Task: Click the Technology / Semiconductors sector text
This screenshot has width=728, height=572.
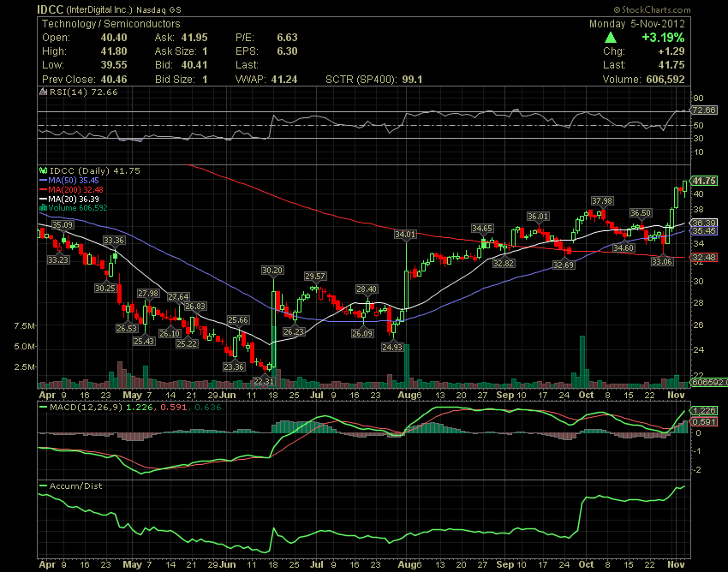Action: point(111,24)
